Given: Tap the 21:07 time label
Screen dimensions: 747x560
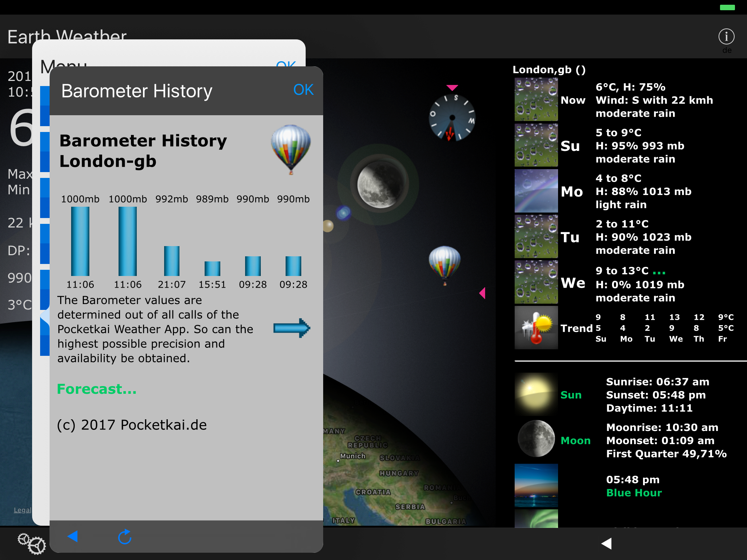Looking at the screenshot, I should click(x=172, y=284).
